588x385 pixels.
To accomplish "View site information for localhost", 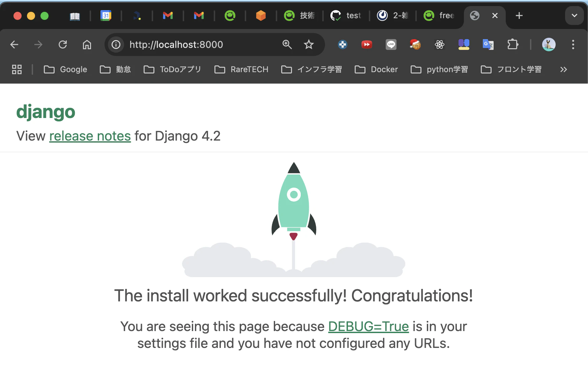I will [116, 45].
